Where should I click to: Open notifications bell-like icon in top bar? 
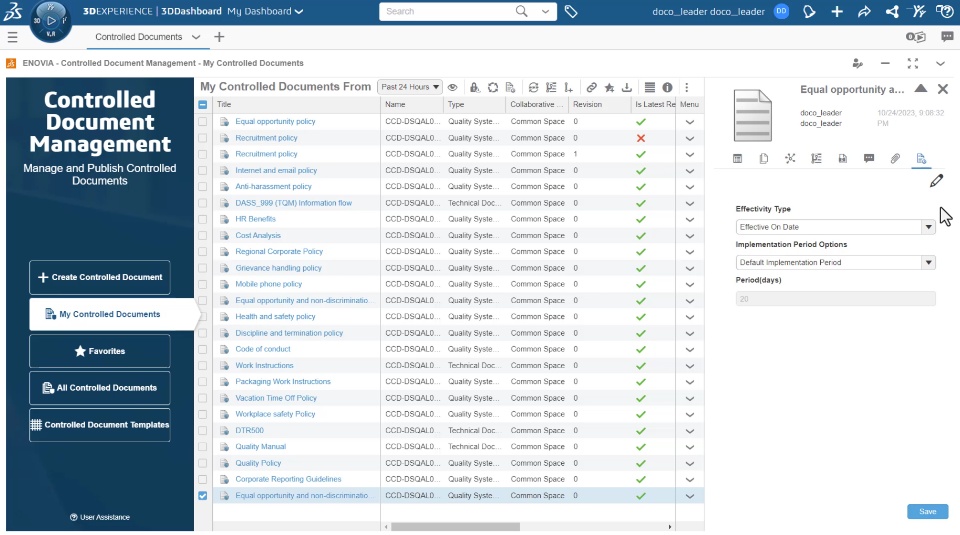pyautogui.click(x=809, y=12)
